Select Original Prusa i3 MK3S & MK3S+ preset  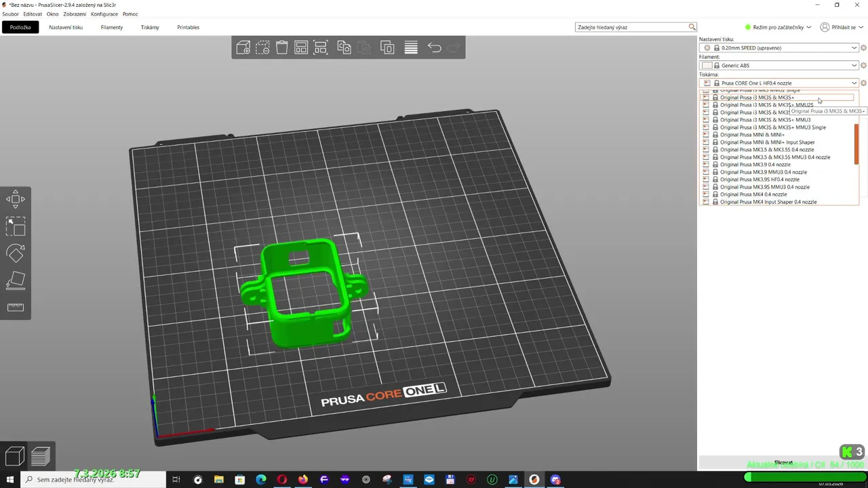[x=777, y=98]
